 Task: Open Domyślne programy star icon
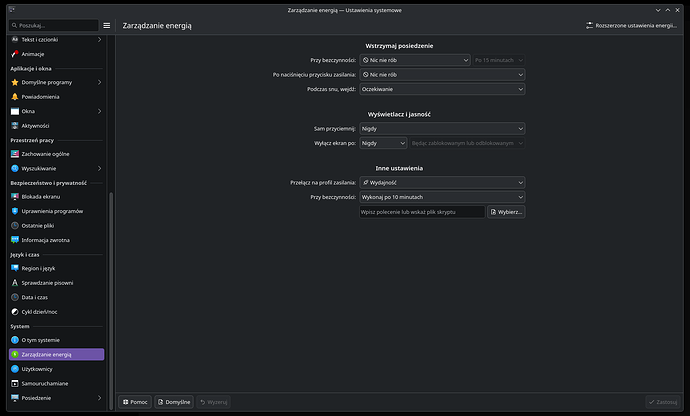[14, 82]
